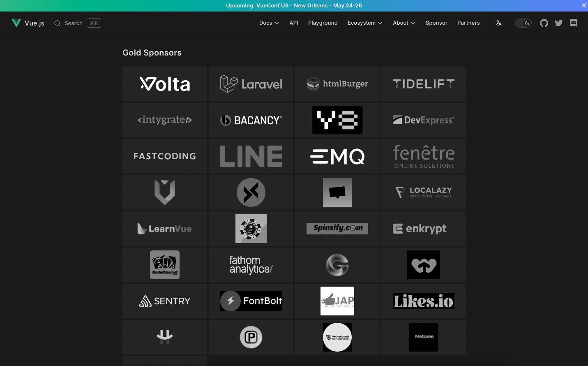The height and width of the screenshot is (366, 588).
Task: Open the Partners link
Action: (x=468, y=23)
